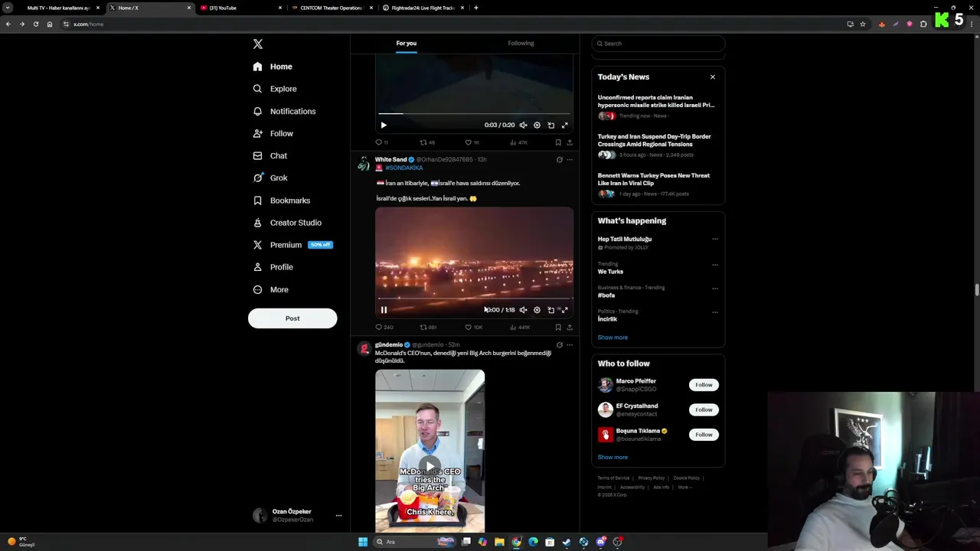The height and width of the screenshot is (551, 980).
Task: Play the top video at 0:03
Action: (384, 125)
